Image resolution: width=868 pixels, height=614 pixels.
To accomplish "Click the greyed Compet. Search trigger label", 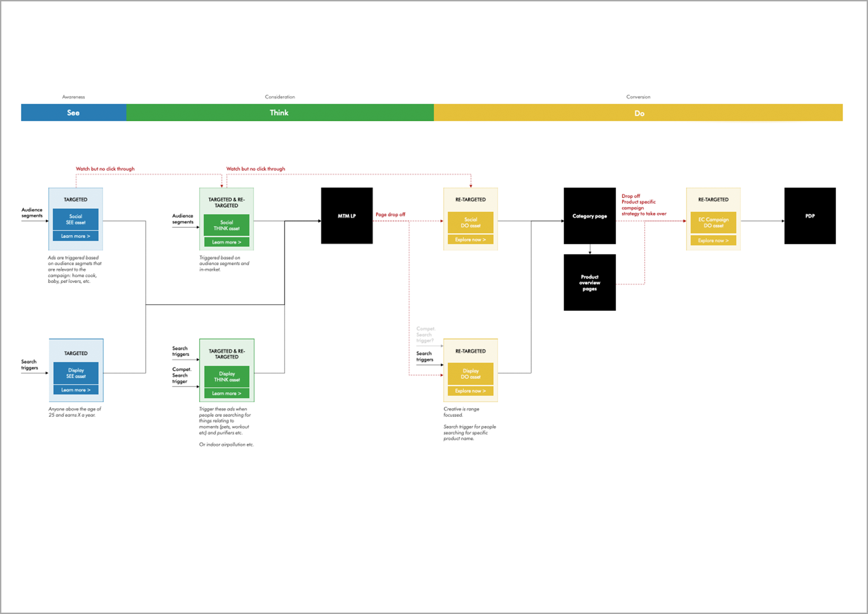I will click(x=425, y=334).
